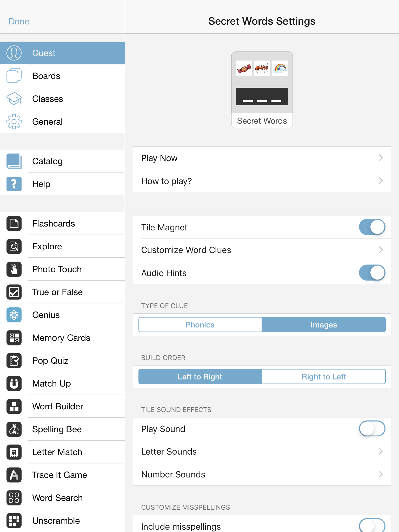Open the Number Sounds disclosure chevron

381,474
